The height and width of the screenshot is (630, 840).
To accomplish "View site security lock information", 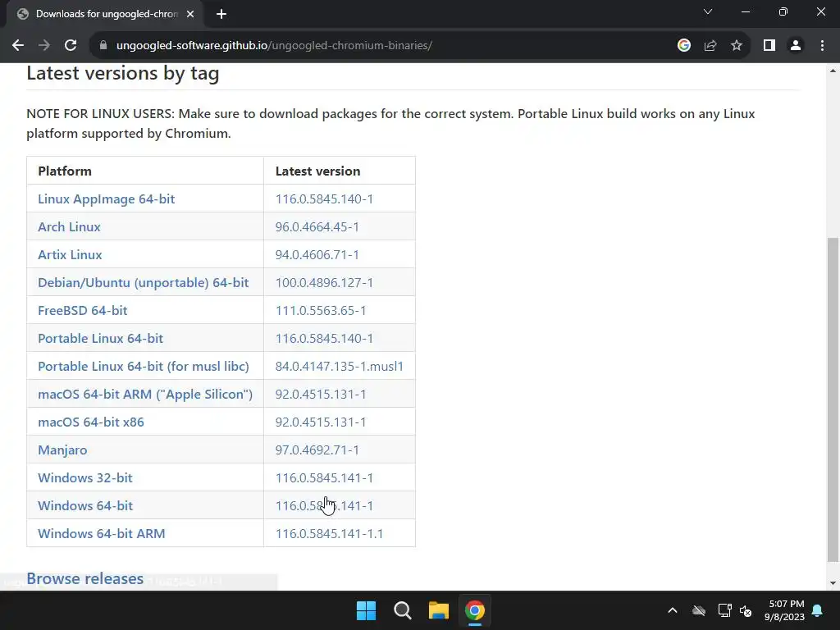I will pyautogui.click(x=103, y=46).
